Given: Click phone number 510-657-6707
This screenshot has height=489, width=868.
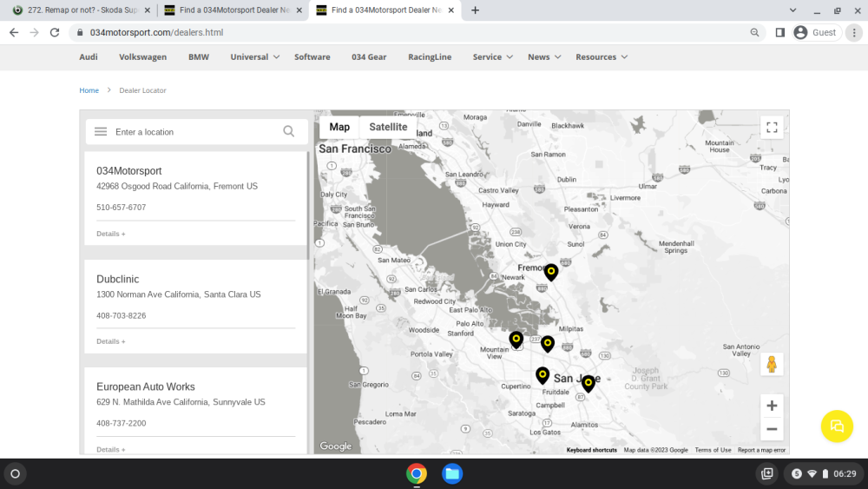Looking at the screenshot, I should point(122,208).
